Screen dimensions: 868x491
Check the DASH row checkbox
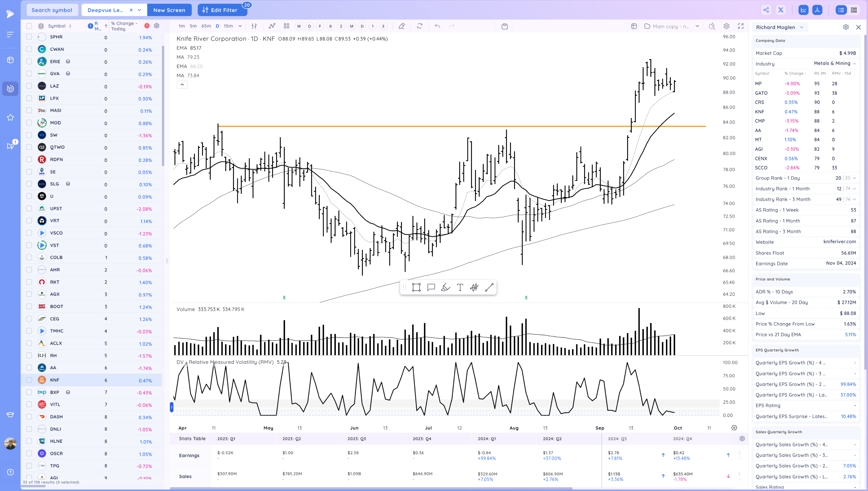(x=29, y=417)
